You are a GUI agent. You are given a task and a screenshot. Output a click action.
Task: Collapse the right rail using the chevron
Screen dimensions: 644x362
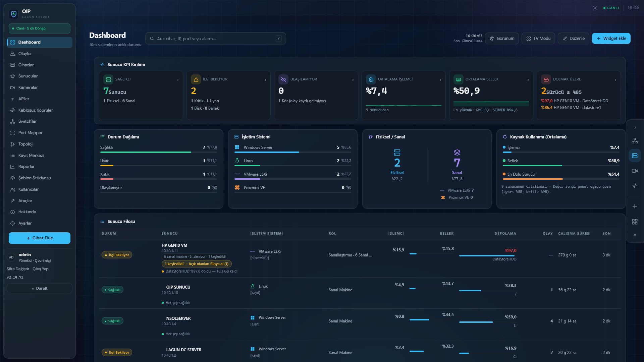[635, 128]
